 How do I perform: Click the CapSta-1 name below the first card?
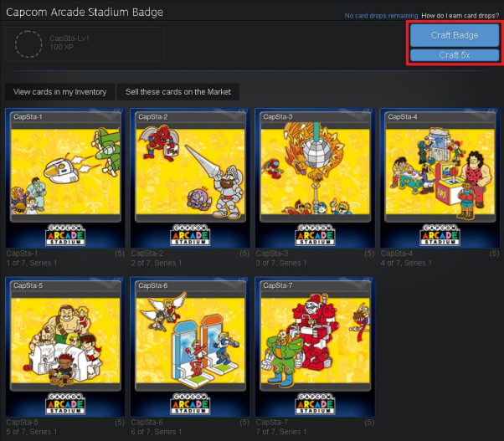(x=22, y=254)
